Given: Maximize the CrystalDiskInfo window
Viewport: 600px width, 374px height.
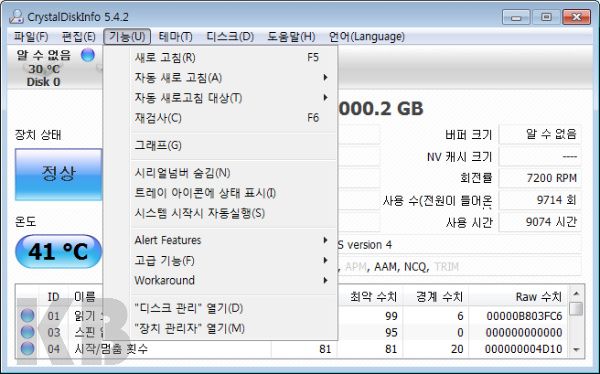Looking at the screenshot, I should tap(546, 17).
